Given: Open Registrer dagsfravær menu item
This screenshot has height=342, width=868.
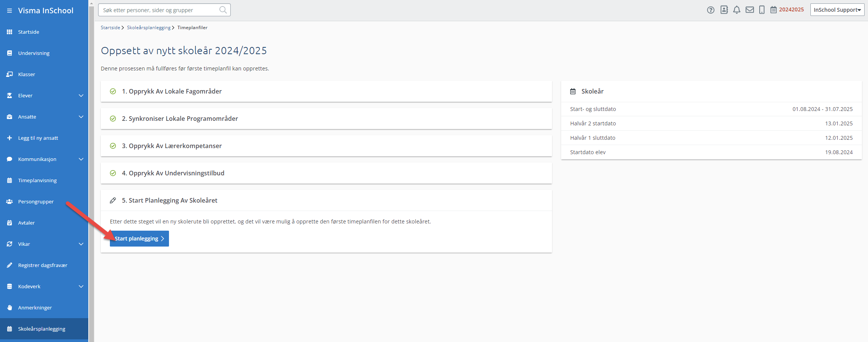Looking at the screenshot, I should 44,265.
